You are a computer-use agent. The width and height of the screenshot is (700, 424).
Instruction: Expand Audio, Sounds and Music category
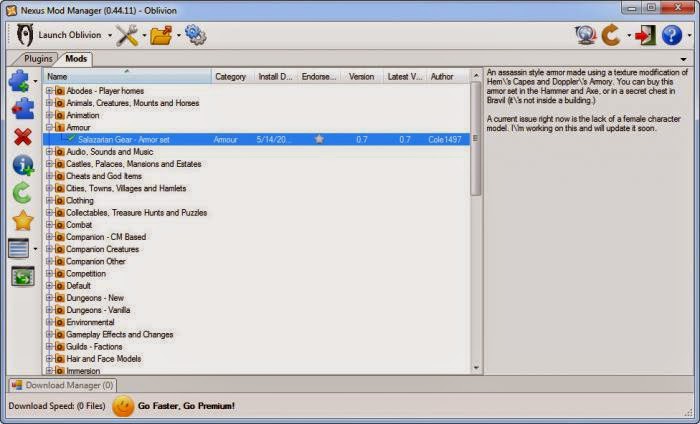point(50,151)
